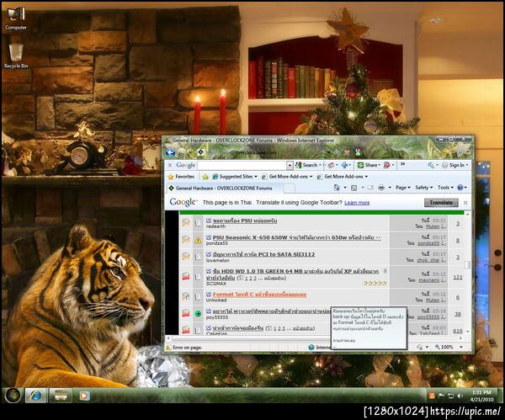The width and height of the screenshot is (505, 420).
Task: Go to page 2 of HDD WD thread
Action: click(x=250, y=278)
